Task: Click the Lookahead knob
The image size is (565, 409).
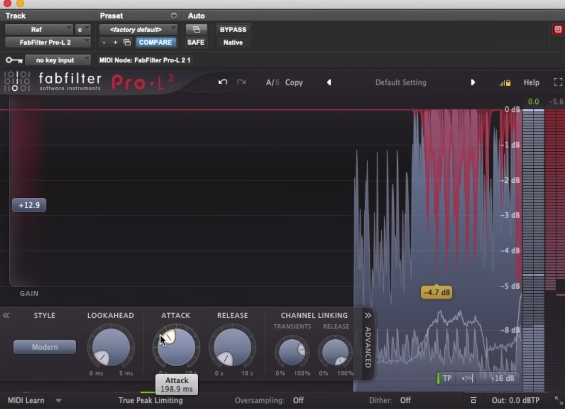Action: [111, 347]
